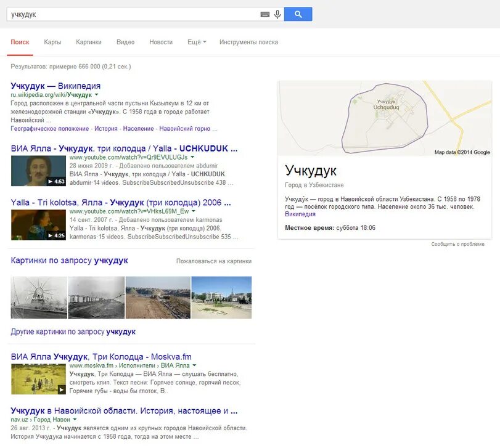Image resolution: width=500 pixels, height=448 pixels.
Task: Open the blue-sky city buildings image
Action: point(221,297)
